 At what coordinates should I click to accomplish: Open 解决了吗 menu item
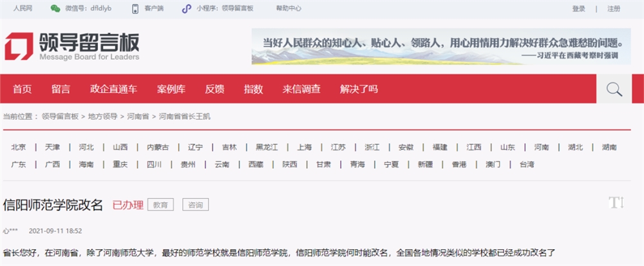pyautogui.click(x=359, y=89)
